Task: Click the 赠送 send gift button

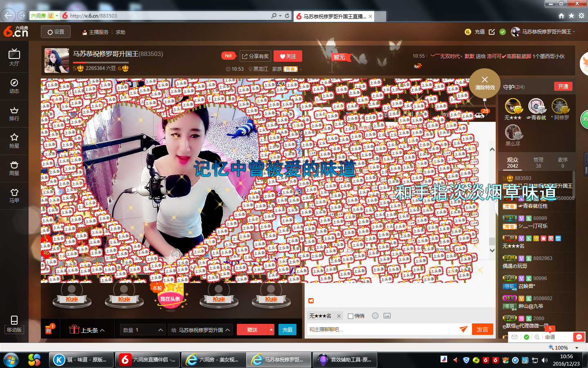Action: point(252,330)
